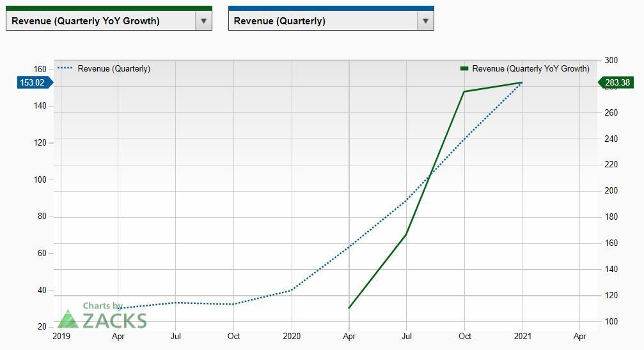Click the blue dotted legend line marker
The width and height of the screenshot is (644, 350).
pos(65,69)
